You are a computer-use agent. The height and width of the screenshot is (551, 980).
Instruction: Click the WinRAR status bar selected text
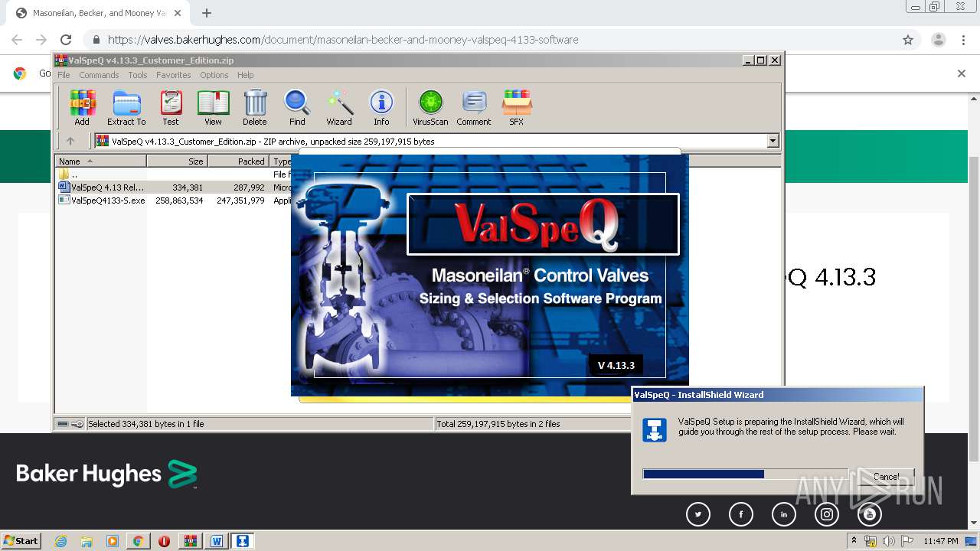click(145, 423)
